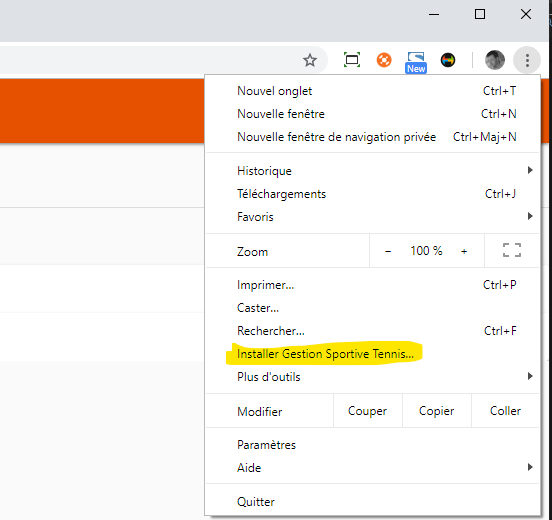Select Nouvelle fenêtre

[372, 114]
